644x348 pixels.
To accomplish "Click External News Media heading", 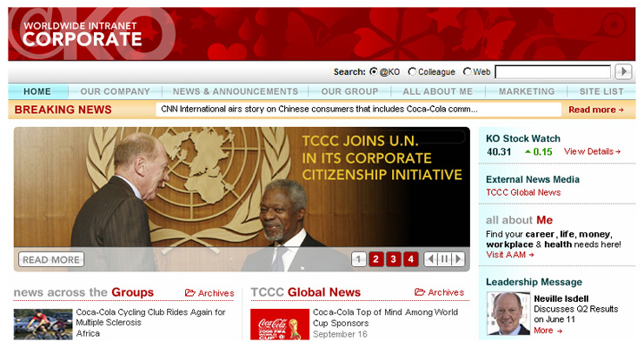I will coord(533,179).
